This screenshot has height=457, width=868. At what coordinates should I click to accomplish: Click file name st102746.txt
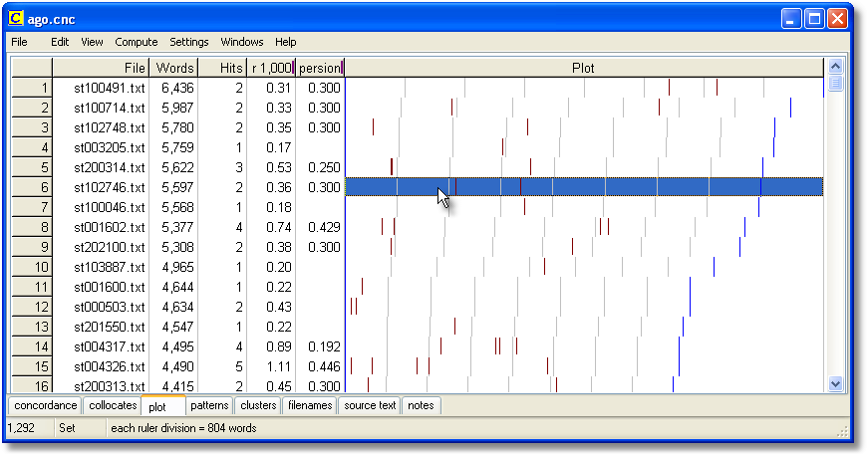coord(109,187)
